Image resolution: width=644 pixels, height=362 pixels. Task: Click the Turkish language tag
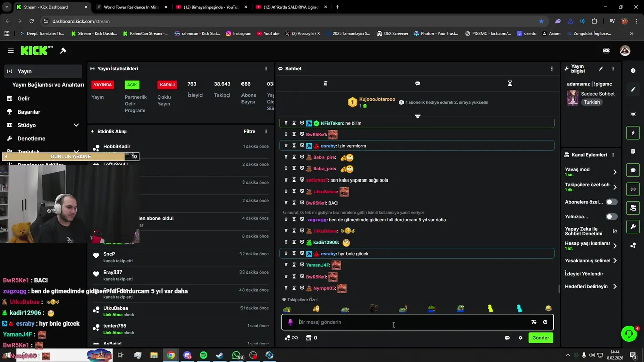pyautogui.click(x=592, y=102)
